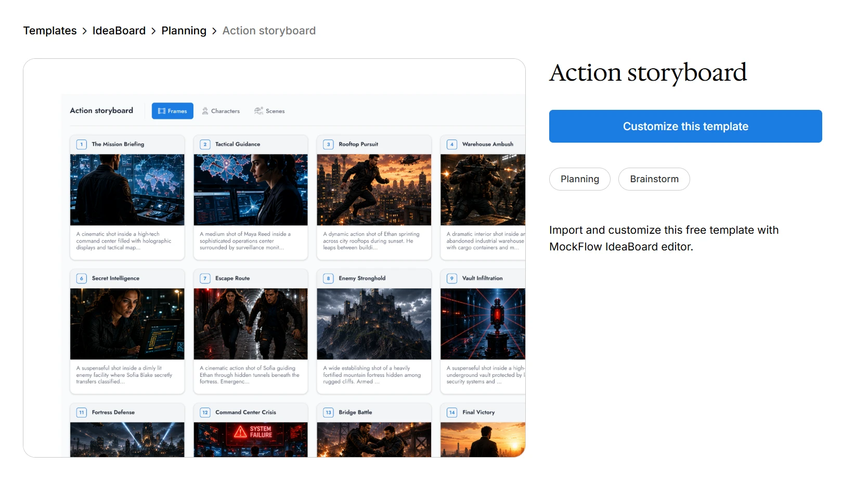Viewport: 868px width, 480px height.
Task: Open the Tactical Guidance thumbnail image
Action: click(251, 190)
